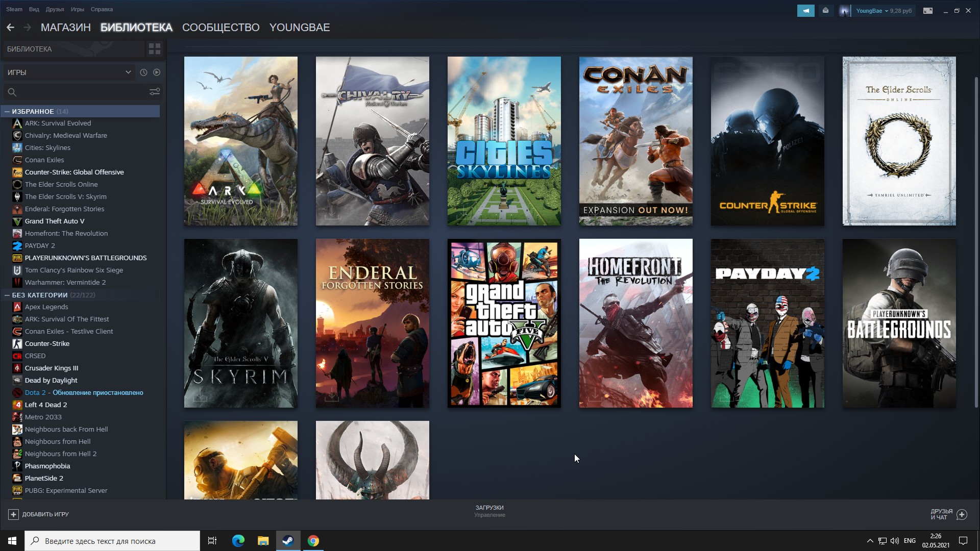
Task: Open the Справка menu
Action: tap(102, 9)
